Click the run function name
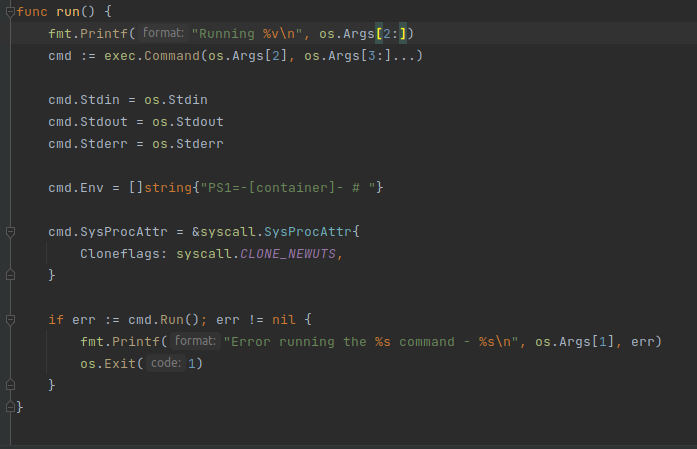This screenshot has height=449, width=697. point(68,12)
